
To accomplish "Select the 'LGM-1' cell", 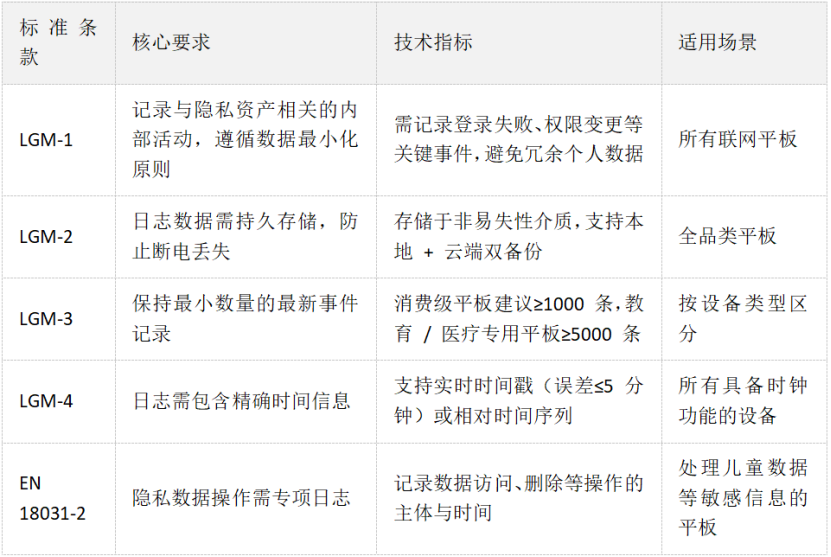I will [x=59, y=140].
